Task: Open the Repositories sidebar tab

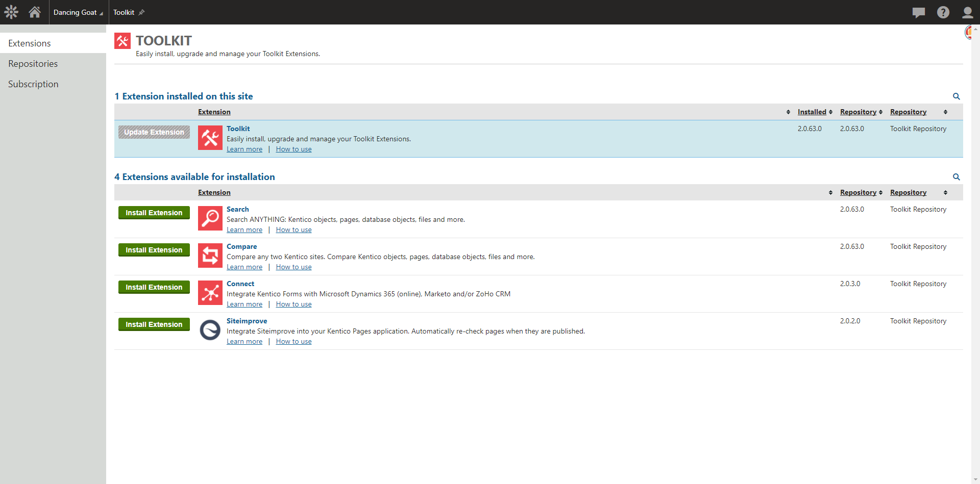Action: point(53,64)
